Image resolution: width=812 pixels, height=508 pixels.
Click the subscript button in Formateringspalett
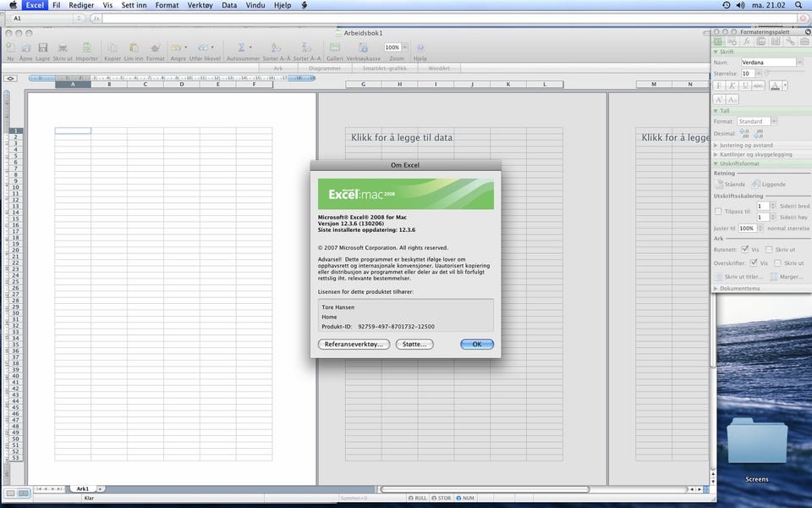(x=732, y=99)
